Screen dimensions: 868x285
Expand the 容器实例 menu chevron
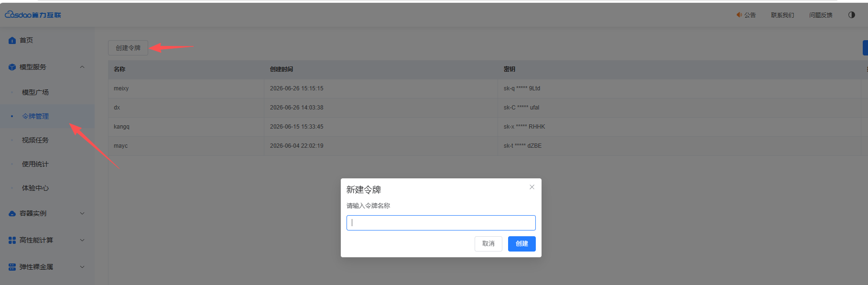click(x=82, y=213)
